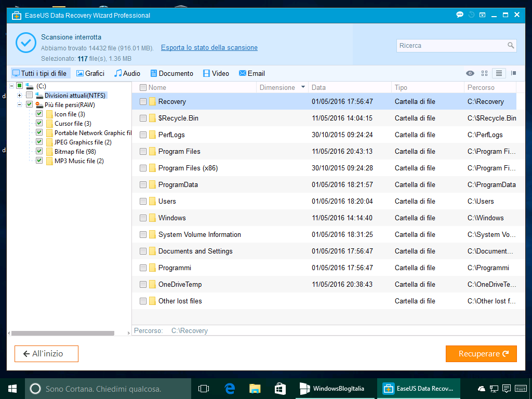532x399 pixels.
Task: Open the title bar dropdown menu icon
Action: coord(483,15)
